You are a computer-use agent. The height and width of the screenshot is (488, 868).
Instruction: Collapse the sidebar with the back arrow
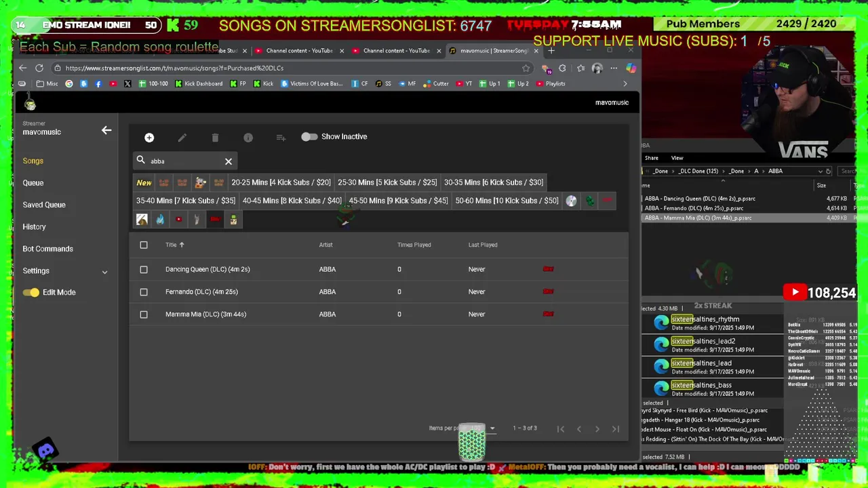click(x=106, y=130)
